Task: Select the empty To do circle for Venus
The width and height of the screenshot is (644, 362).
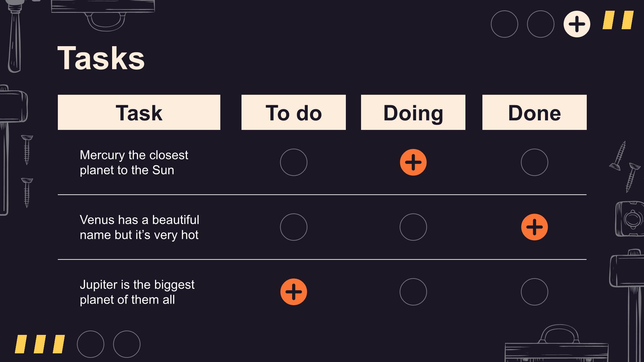Action: pos(293,227)
